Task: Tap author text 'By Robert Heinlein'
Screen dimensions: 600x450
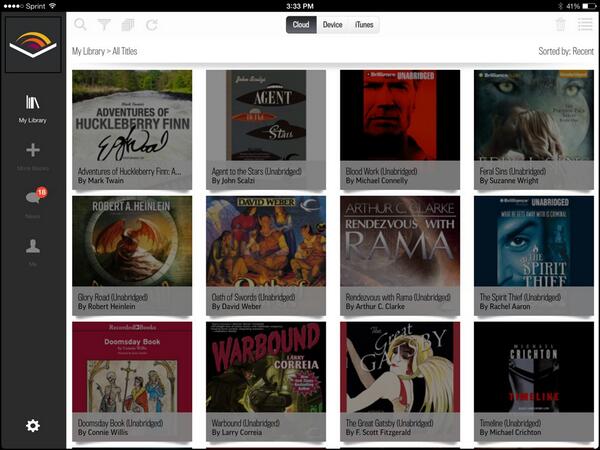Action: (106, 307)
